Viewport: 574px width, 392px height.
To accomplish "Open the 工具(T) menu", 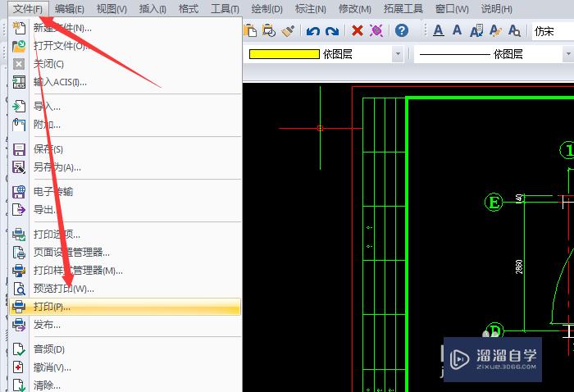I will [x=225, y=9].
